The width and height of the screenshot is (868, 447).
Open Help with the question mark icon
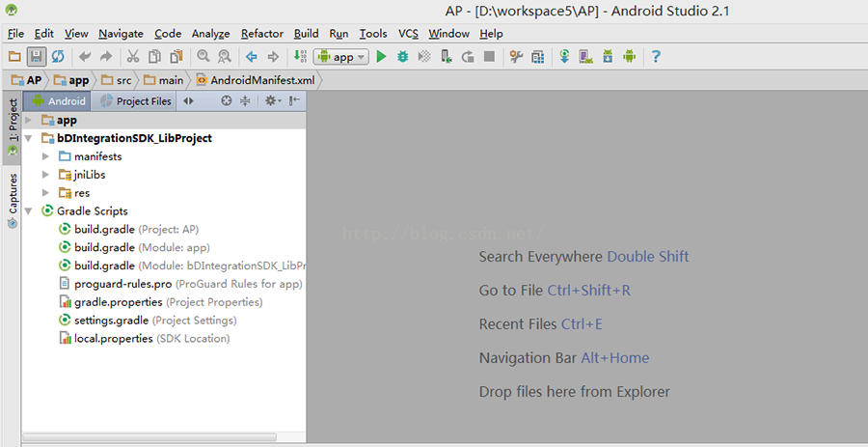(x=656, y=57)
